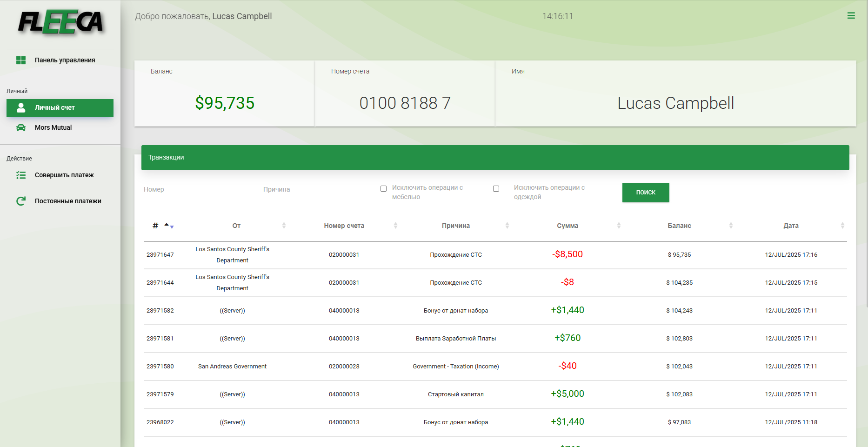
Task: Click transaction number 23971580
Action: click(160, 367)
